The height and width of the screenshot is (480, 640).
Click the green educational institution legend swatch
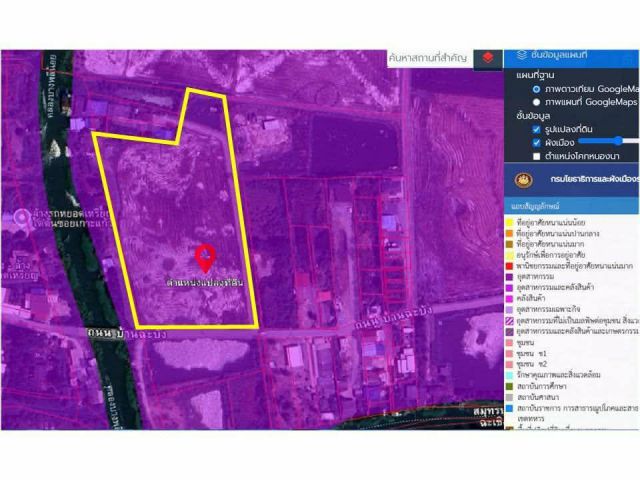(509, 386)
